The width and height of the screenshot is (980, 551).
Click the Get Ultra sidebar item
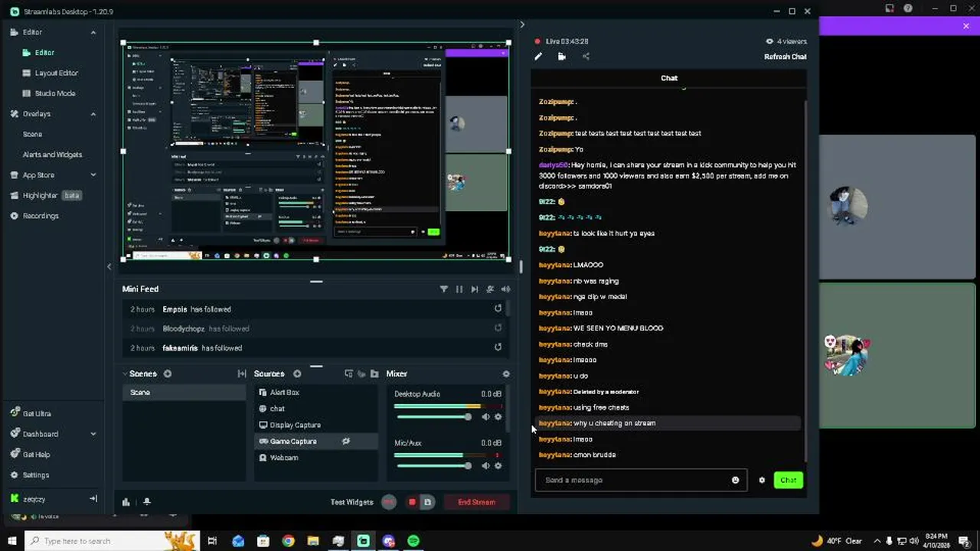click(31, 413)
